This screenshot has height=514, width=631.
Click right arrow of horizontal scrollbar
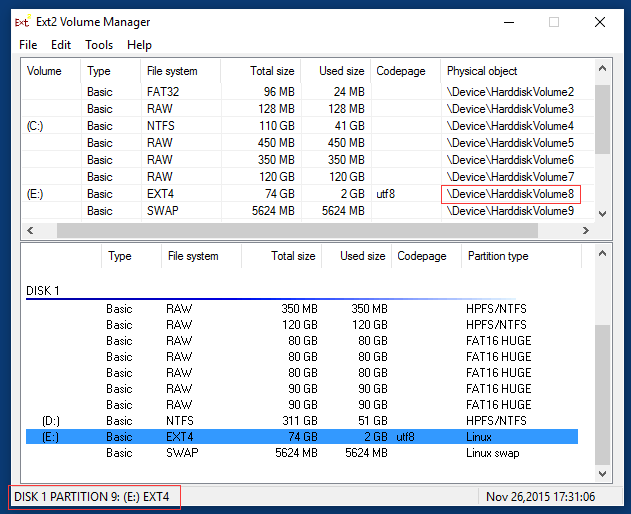587,230
